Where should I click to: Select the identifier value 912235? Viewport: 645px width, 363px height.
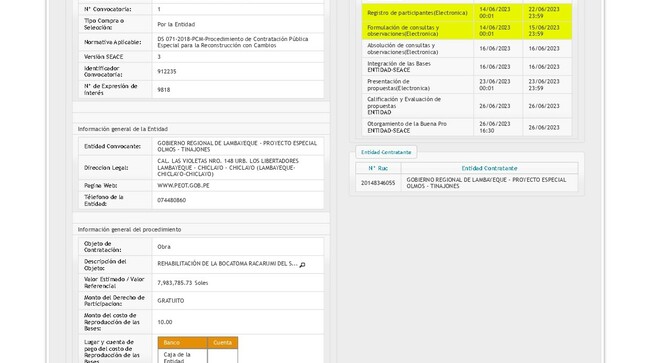167,72
